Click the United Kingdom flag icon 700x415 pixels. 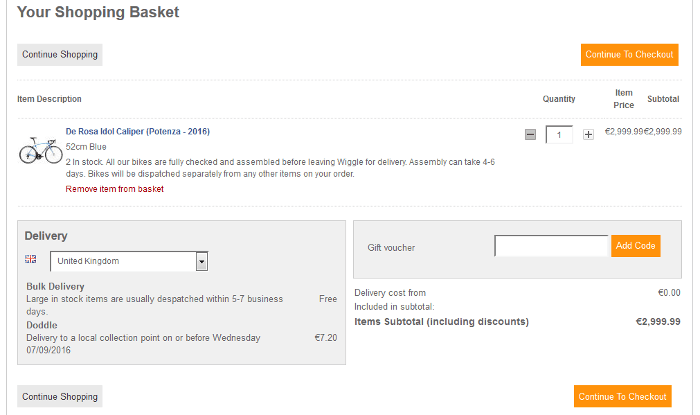pyautogui.click(x=30, y=260)
